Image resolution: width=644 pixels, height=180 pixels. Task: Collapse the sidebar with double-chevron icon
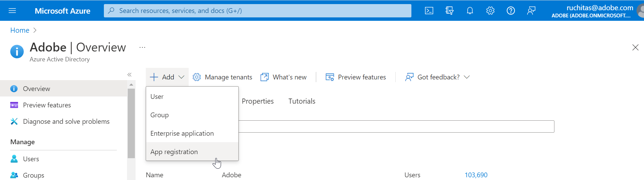click(x=129, y=75)
